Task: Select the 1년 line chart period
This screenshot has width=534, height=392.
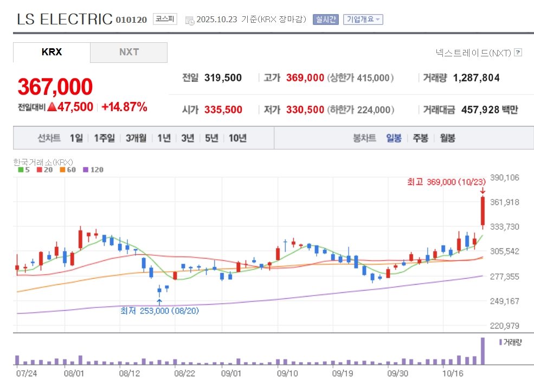Action: [164, 138]
